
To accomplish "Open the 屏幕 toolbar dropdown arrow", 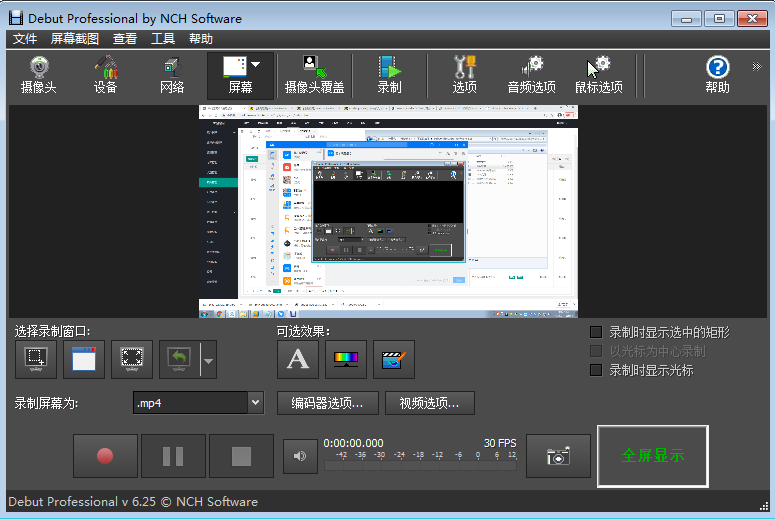I will click(x=256, y=65).
